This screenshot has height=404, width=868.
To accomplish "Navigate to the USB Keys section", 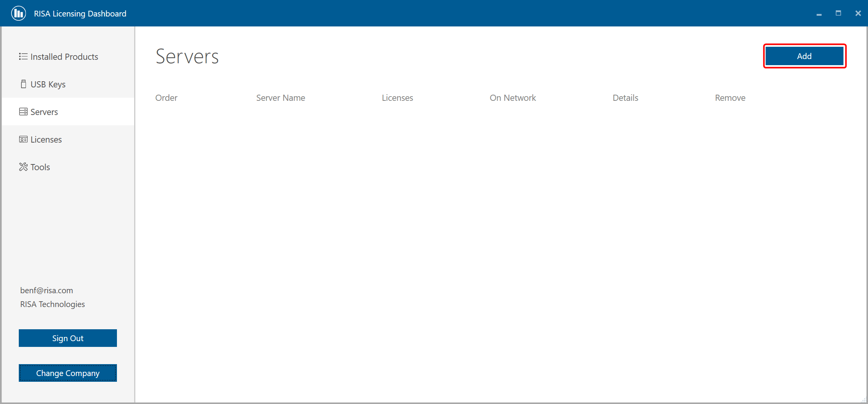I will (x=48, y=84).
